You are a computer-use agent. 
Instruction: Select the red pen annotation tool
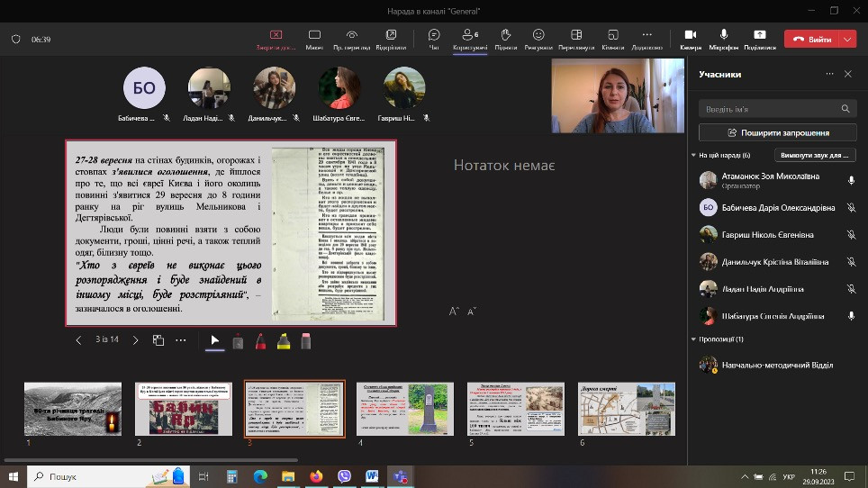(x=260, y=341)
